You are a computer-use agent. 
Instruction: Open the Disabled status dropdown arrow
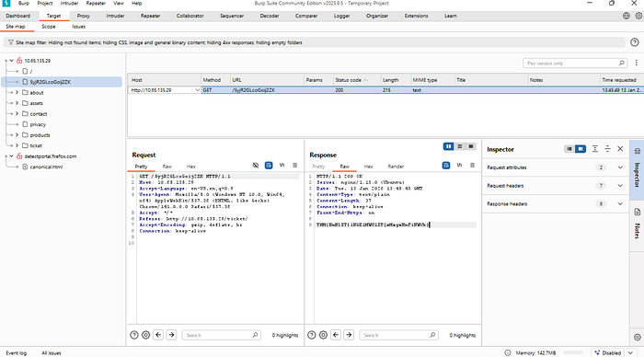point(630,353)
